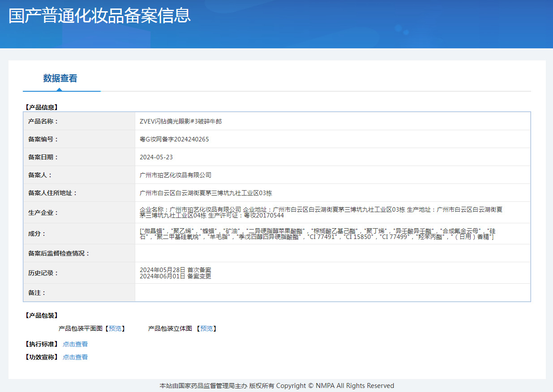Click the 备案日期 value 2024-05-23

(156, 157)
